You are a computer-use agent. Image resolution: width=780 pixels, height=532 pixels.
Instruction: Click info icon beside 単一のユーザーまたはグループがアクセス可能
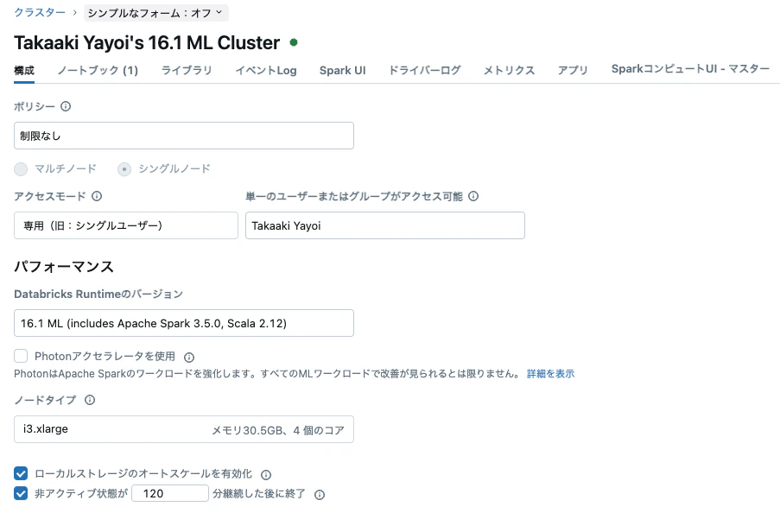pos(473,196)
